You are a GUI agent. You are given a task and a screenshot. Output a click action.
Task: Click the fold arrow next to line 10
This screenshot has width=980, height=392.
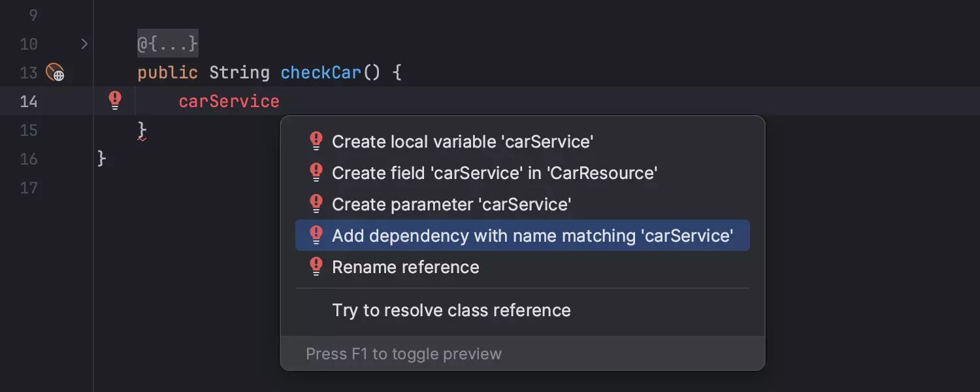[x=84, y=43]
